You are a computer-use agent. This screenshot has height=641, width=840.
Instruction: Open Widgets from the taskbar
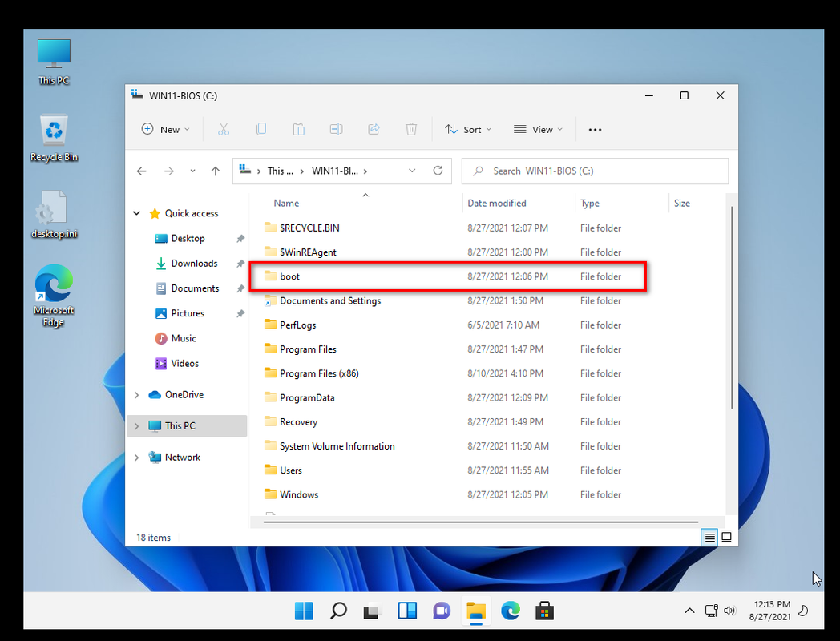[407, 611]
